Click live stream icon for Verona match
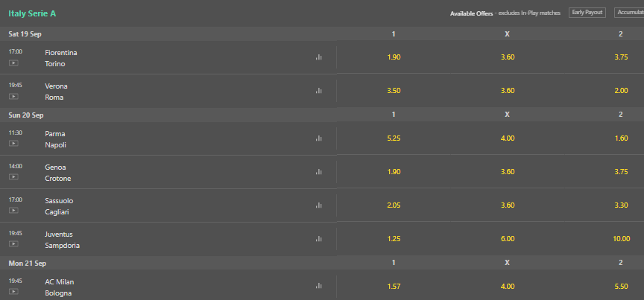The height and width of the screenshot is (300, 644). click(x=13, y=97)
